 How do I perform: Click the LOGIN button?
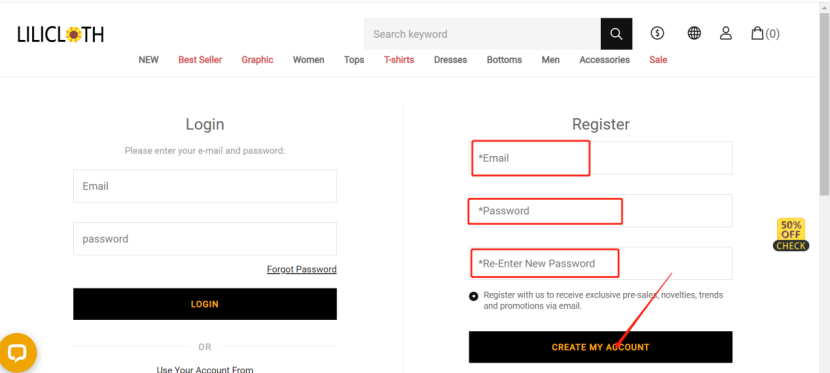[205, 304]
